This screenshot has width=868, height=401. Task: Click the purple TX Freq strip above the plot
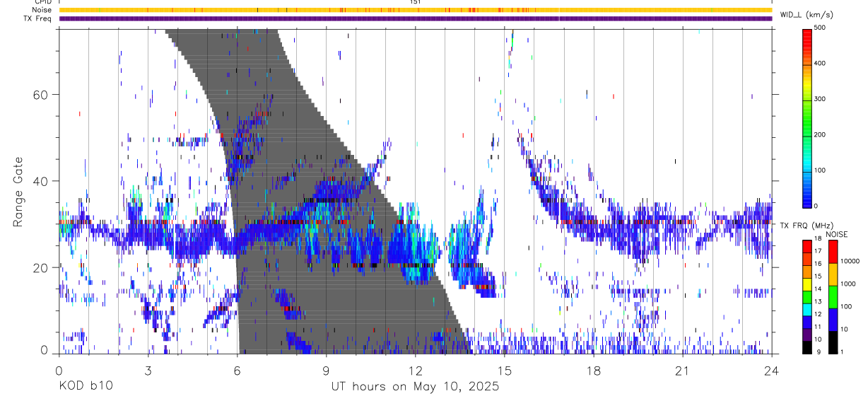(x=415, y=18)
